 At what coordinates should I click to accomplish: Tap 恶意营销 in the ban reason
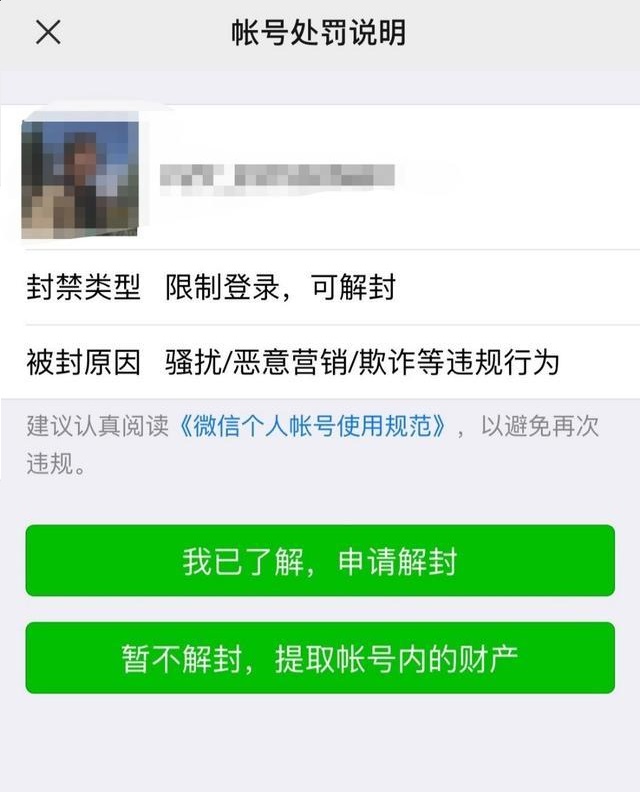point(289,362)
